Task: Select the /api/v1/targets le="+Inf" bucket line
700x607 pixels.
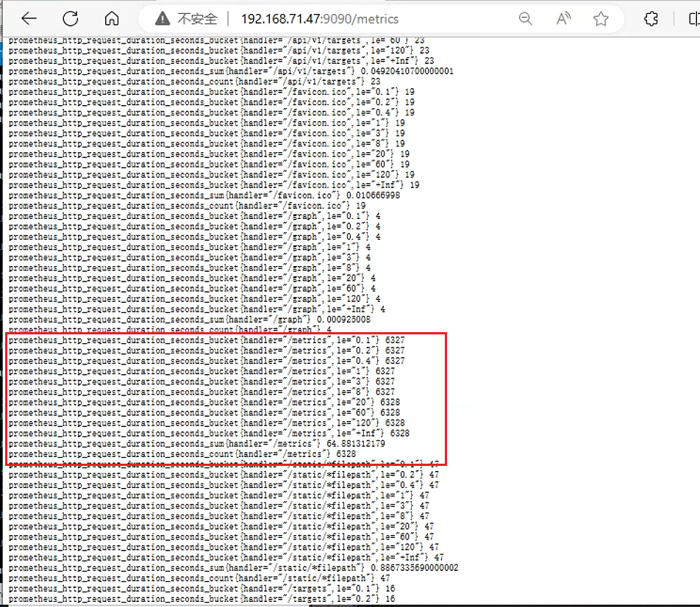Action: click(221, 61)
